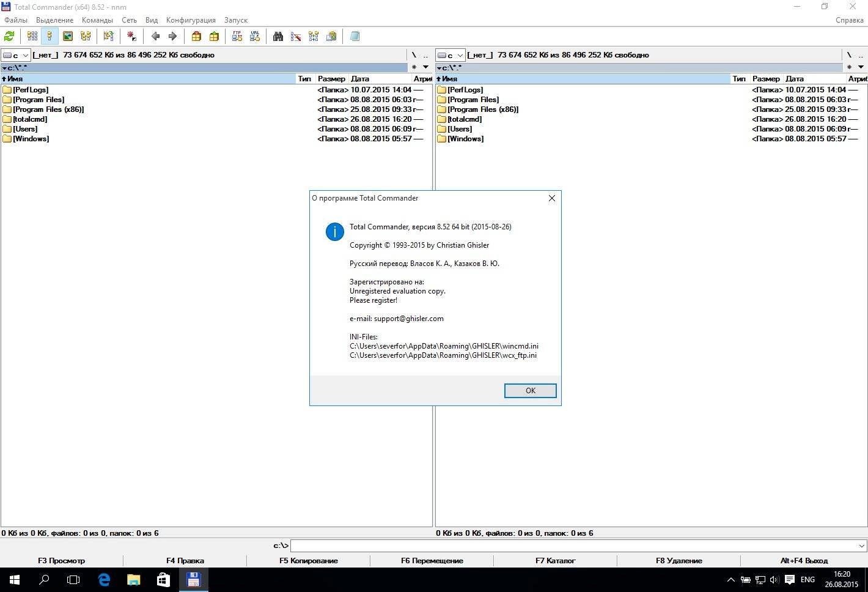Open the Справка menu
Viewport: 868px width, 592px height.
850,20
